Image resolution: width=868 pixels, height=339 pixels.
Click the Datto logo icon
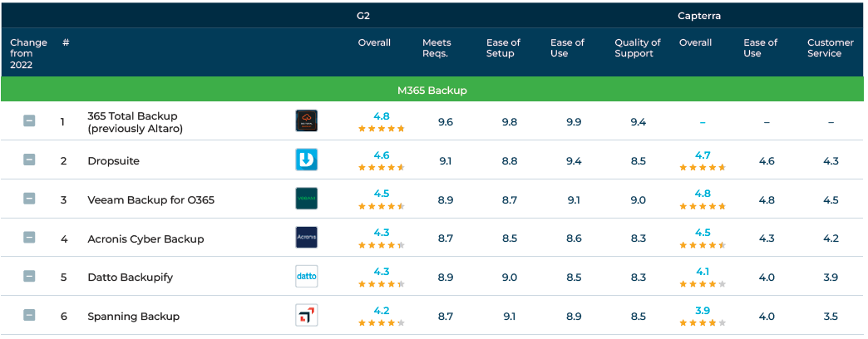pyautogui.click(x=306, y=276)
